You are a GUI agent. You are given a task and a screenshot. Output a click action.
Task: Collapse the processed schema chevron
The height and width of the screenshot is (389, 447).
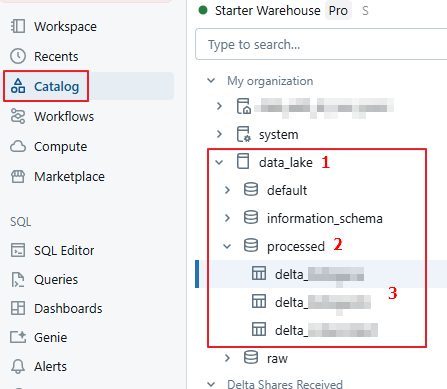pos(227,246)
